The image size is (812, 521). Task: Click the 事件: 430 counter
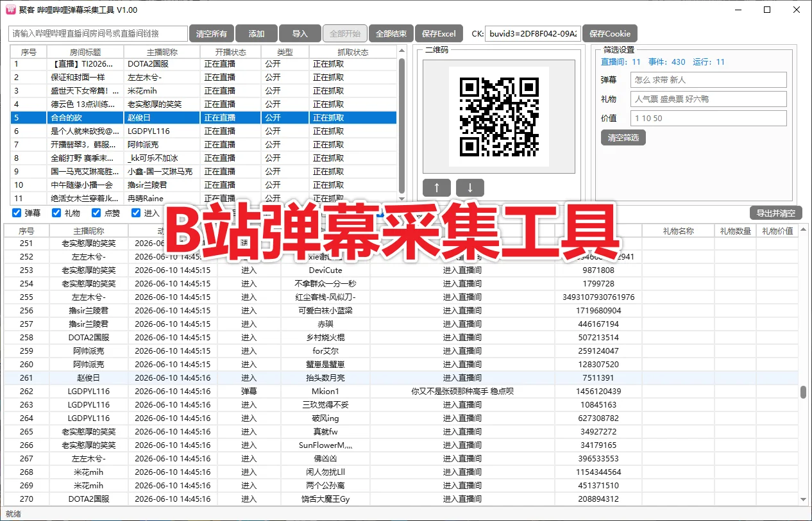(x=667, y=62)
